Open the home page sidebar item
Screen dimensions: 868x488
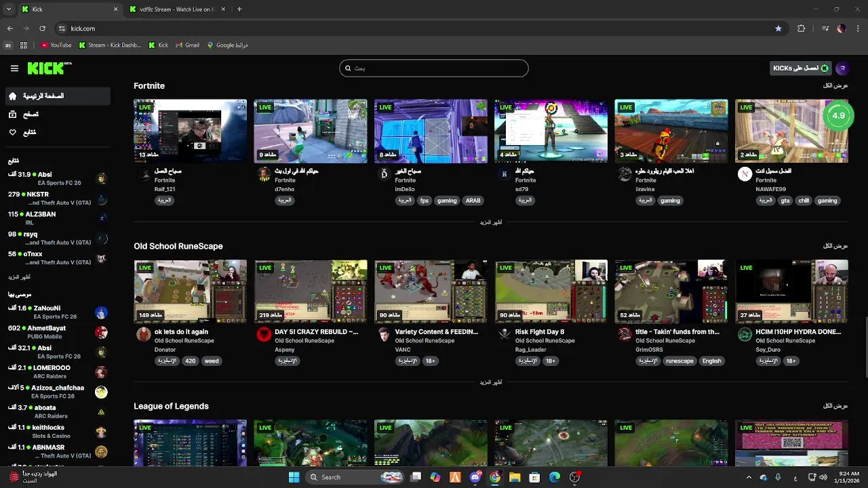(58, 96)
